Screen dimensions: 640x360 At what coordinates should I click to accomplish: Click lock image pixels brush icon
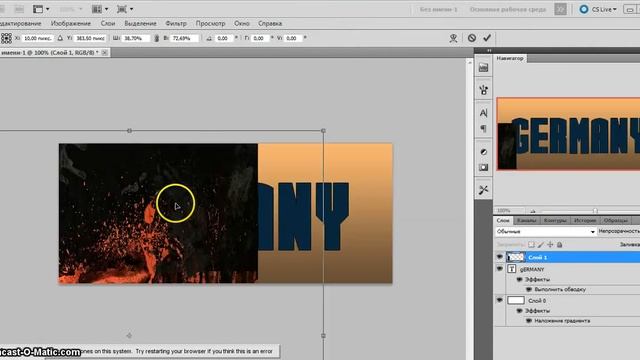541,244
